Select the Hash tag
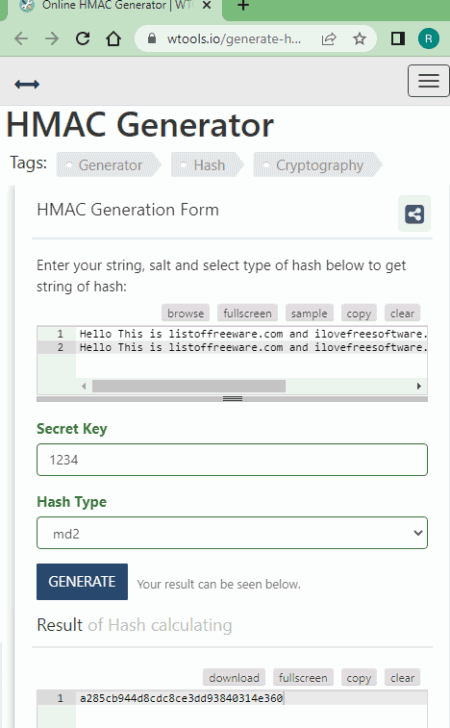Image resolution: width=450 pixels, height=728 pixels. (x=208, y=165)
